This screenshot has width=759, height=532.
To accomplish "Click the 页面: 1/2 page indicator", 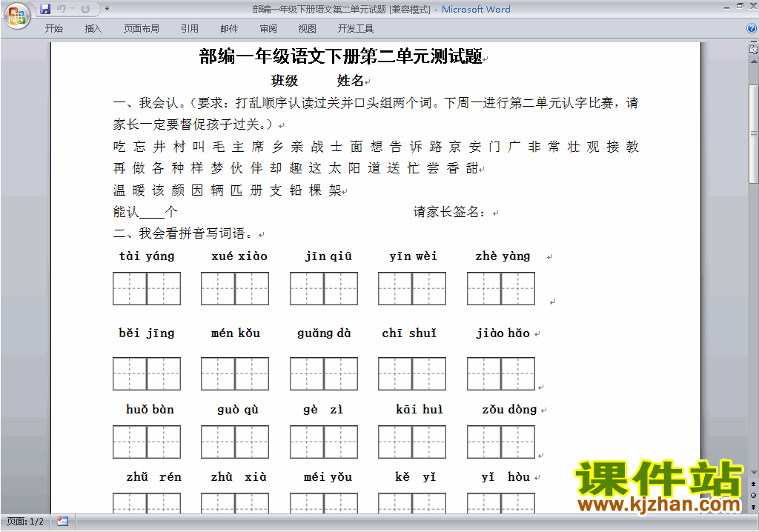I will click(25, 522).
